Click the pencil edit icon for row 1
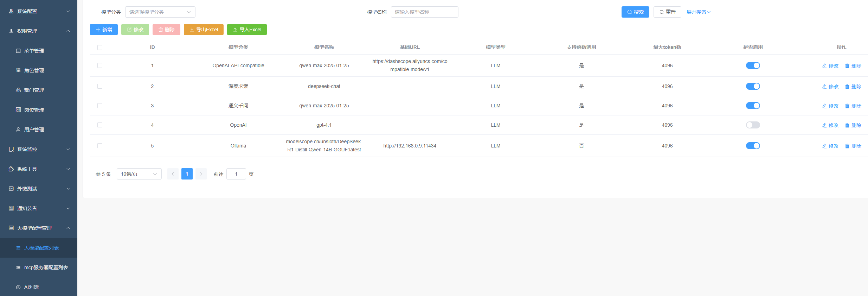This screenshot has height=296, width=868. (x=824, y=66)
